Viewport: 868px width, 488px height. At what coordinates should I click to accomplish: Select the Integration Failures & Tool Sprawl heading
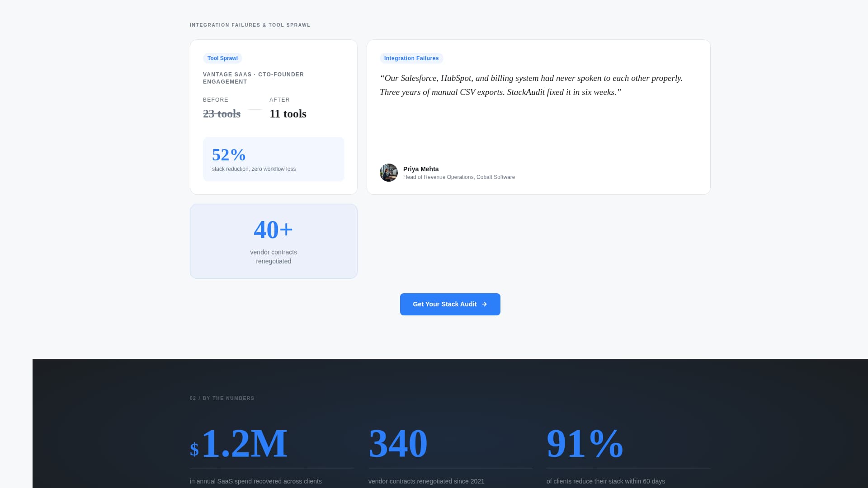pos(250,25)
